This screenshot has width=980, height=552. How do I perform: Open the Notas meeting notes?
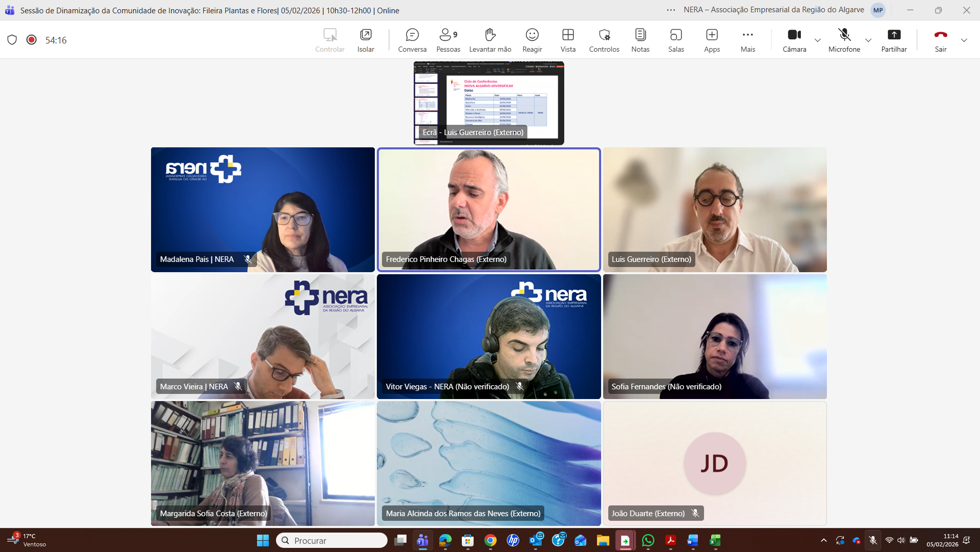pyautogui.click(x=640, y=40)
